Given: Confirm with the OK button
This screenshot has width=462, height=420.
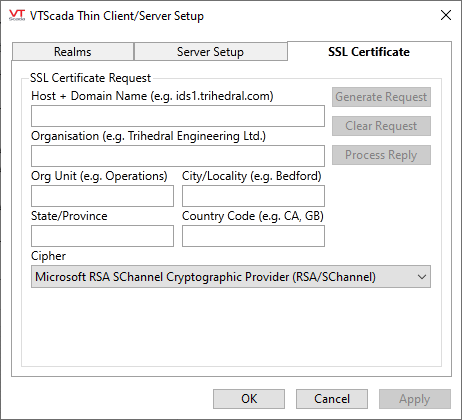Looking at the screenshot, I should pos(249,399).
